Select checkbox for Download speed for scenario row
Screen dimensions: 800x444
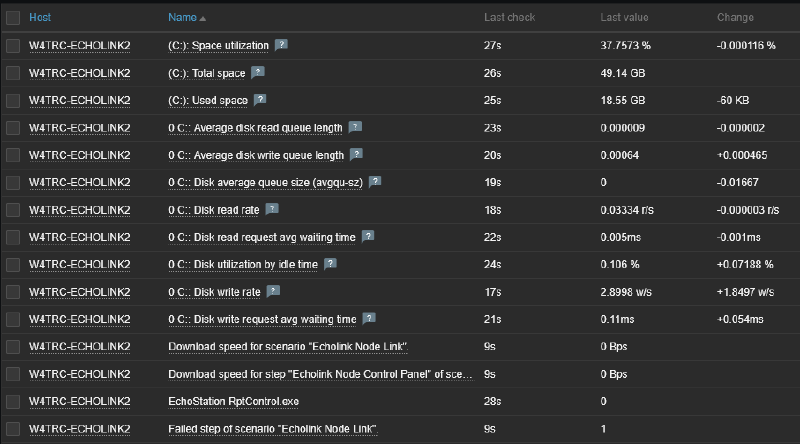click(13, 347)
